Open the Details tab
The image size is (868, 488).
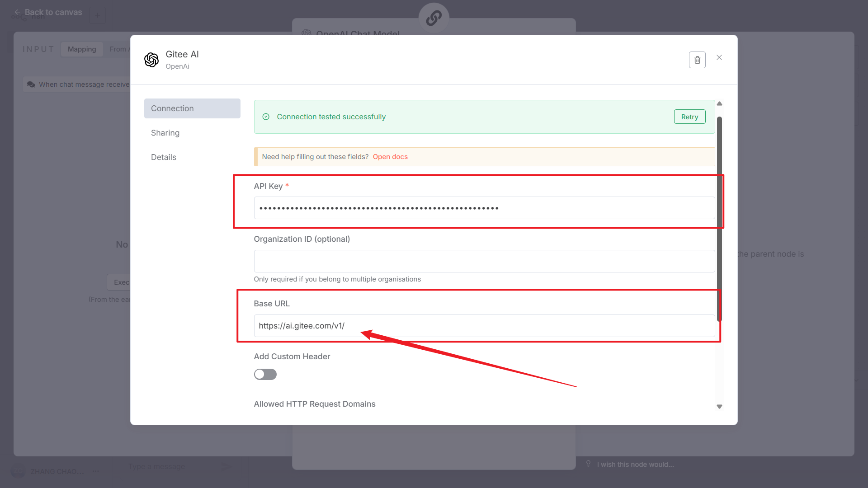point(163,157)
